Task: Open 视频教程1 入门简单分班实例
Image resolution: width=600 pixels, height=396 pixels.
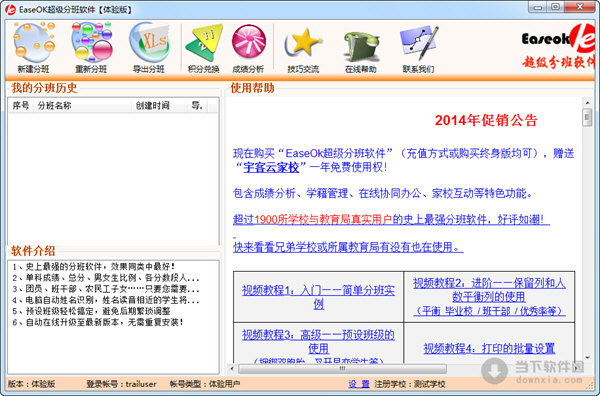Action: coord(318,297)
